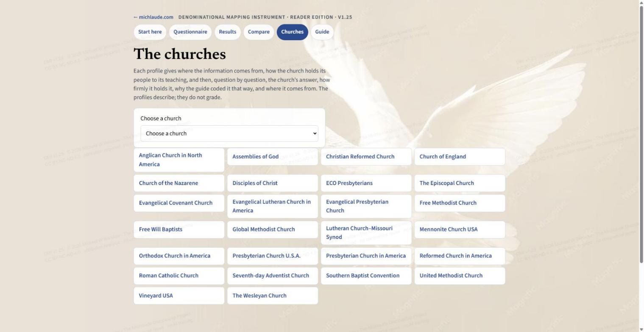This screenshot has height=332, width=644.
Task: Open Anglican Church in North America profile
Action: (179, 160)
